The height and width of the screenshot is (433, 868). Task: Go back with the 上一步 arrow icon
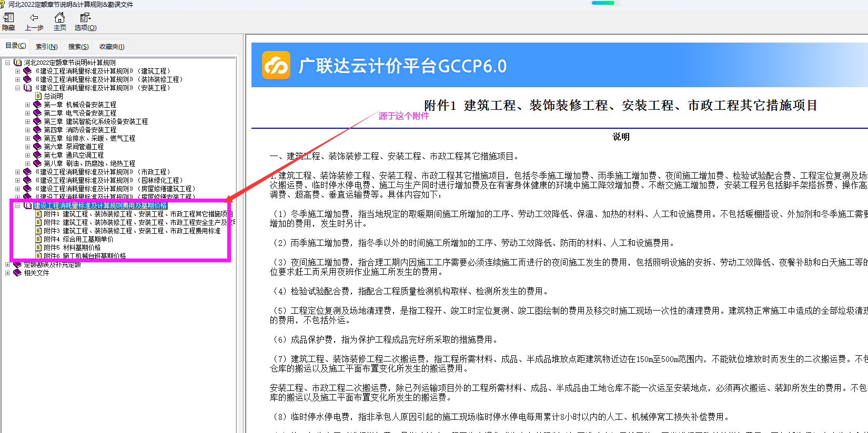coord(34,18)
